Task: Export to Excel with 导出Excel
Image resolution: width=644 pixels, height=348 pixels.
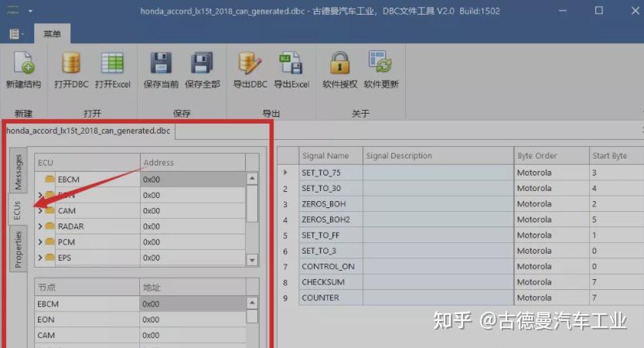Action: click(x=291, y=70)
